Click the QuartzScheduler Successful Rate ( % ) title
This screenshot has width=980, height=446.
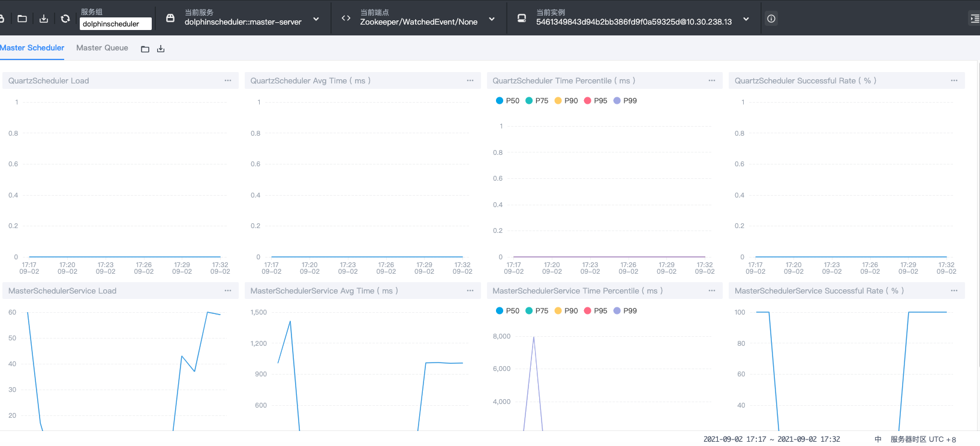(x=805, y=81)
